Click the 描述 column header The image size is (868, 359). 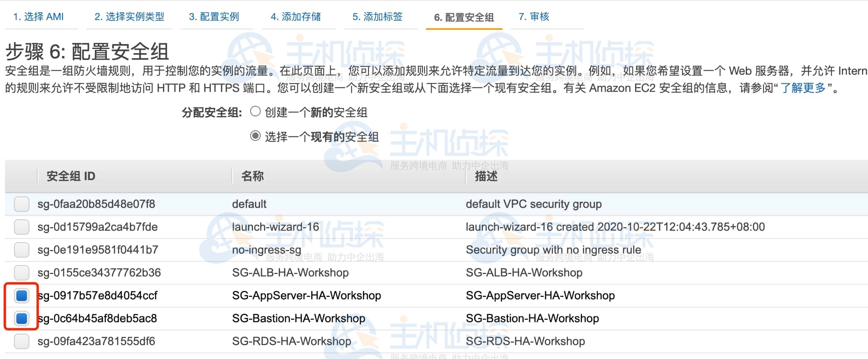tap(486, 176)
